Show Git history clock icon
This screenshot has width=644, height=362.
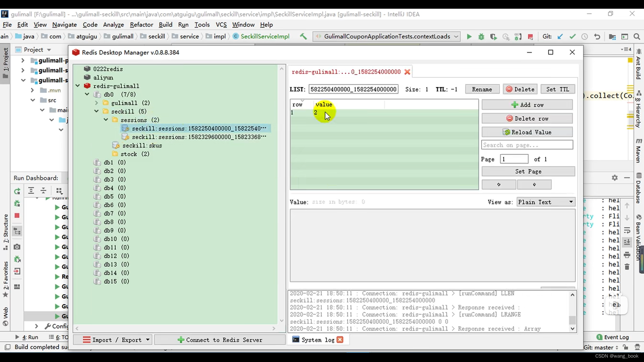click(x=584, y=37)
